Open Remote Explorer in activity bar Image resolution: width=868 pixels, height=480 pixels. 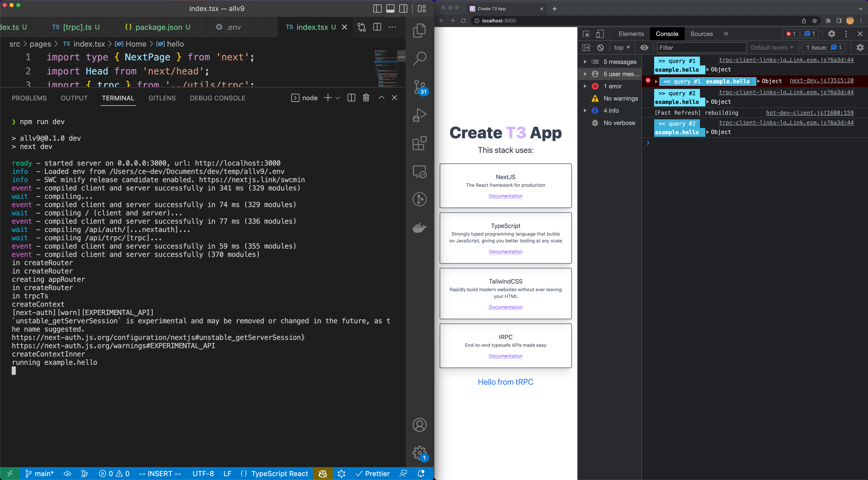pyautogui.click(x=420, y=172)
